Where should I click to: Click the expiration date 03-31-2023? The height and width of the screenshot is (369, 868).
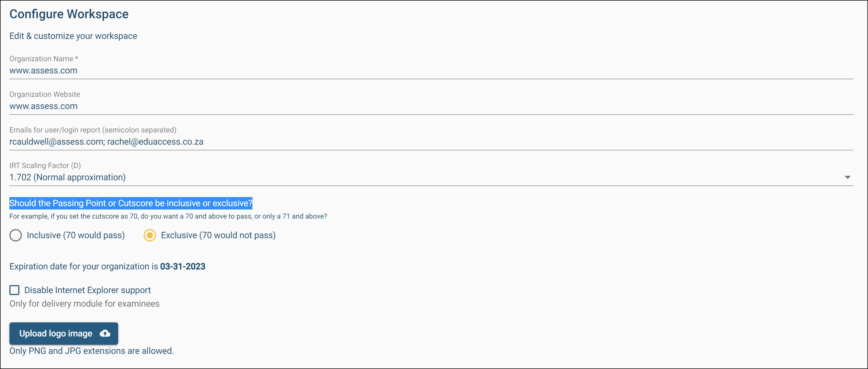[x=183, y=266]
